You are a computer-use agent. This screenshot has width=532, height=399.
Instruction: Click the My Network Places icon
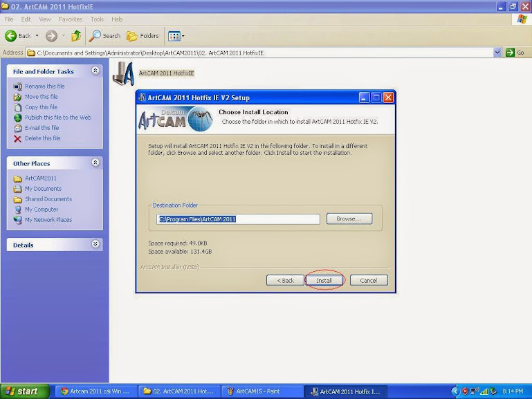[17, 220]
